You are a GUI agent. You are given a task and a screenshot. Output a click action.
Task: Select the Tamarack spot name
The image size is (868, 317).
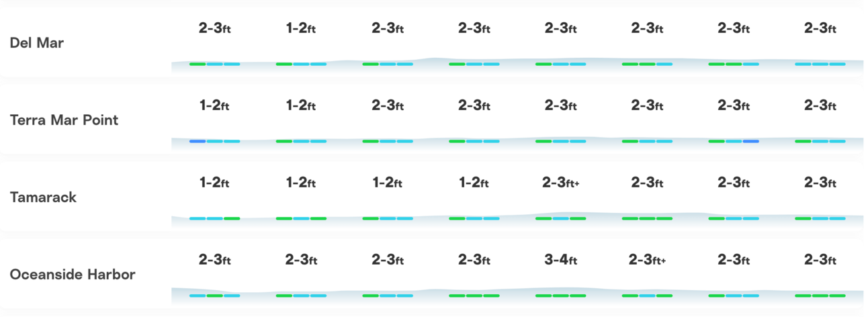pos(44,197)
